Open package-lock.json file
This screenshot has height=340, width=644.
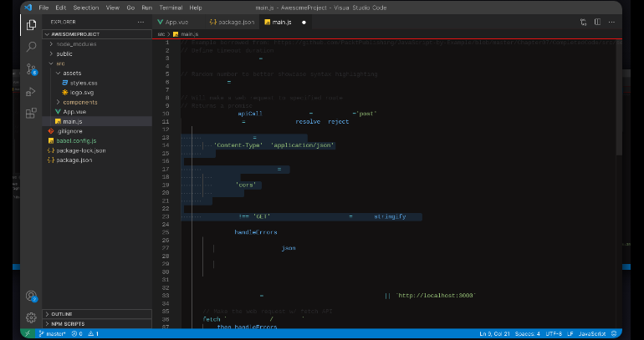click(x=97, y=150)
